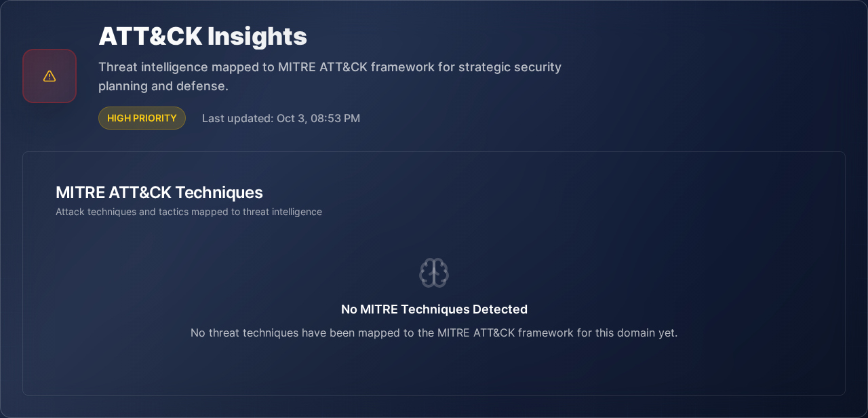The height and width of the screenshot is (418, 868).
Task: Click the 'planning and defense.' text line
Action: coord(163,86)
